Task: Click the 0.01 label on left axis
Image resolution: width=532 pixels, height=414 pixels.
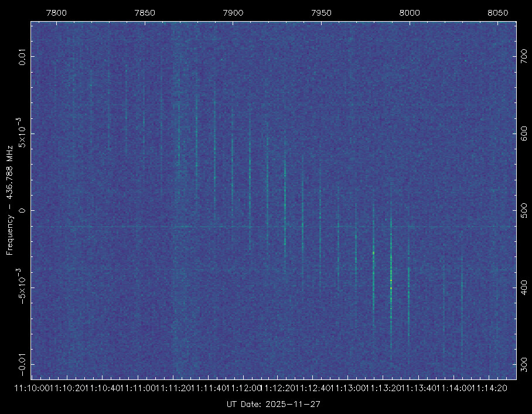Action: pos(22,57)
